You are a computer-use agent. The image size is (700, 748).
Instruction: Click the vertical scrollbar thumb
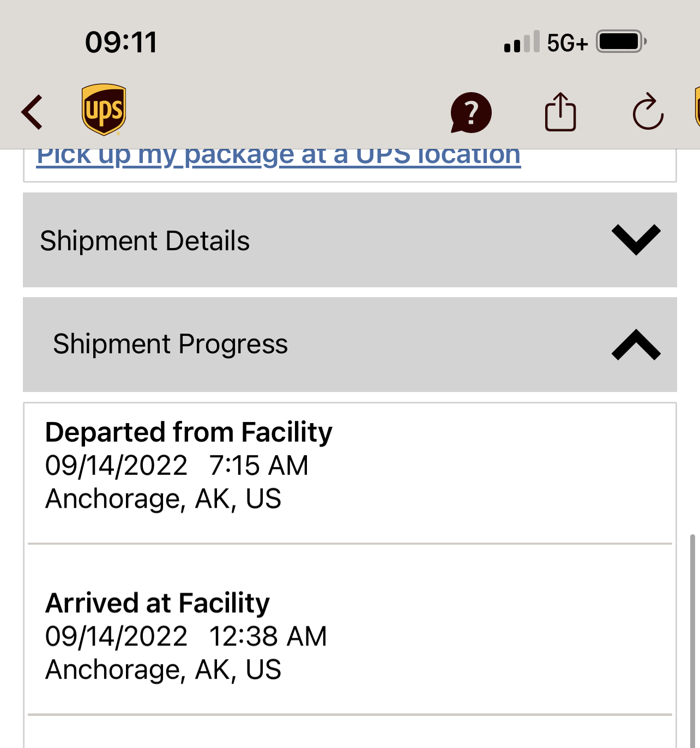click(692, 641)
